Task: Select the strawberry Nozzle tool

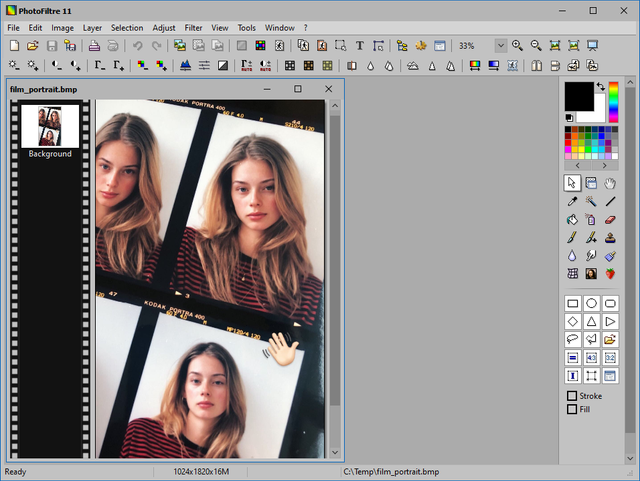Action: tap(610, 274)
